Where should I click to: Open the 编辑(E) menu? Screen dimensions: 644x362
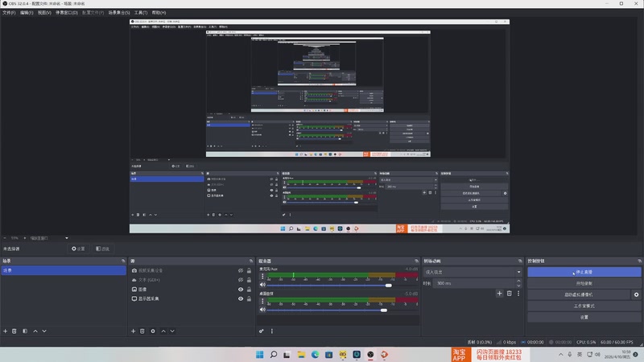coord(27,13)
